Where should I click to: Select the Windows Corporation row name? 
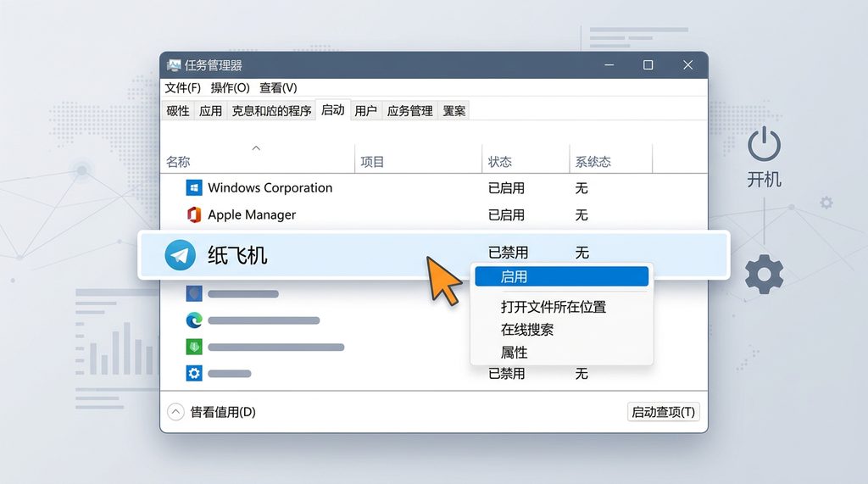point(270,187)
